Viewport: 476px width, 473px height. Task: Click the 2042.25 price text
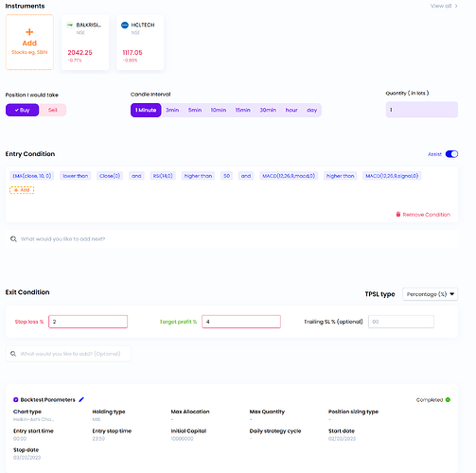pos(80,53)
